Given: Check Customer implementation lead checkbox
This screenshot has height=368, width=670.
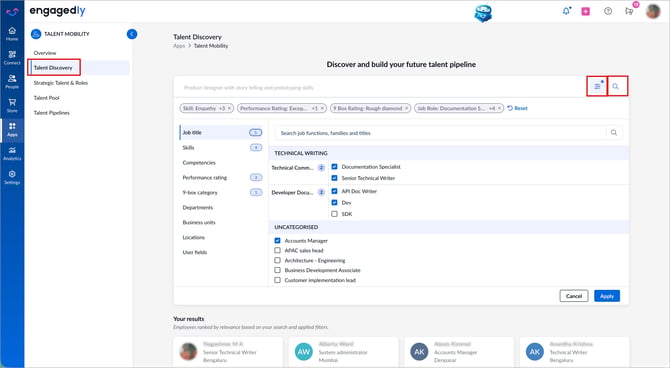Looking at the screenshot, I should pyautogui.click(x=277, y=280).
